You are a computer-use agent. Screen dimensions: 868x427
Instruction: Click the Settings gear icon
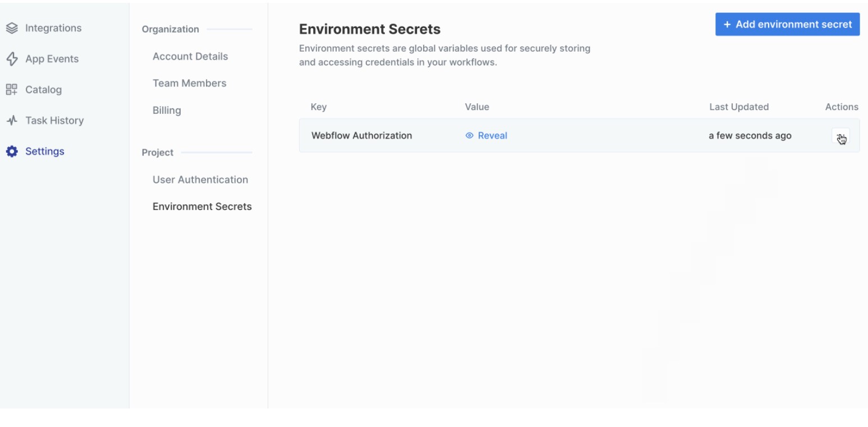pos(12,151)
